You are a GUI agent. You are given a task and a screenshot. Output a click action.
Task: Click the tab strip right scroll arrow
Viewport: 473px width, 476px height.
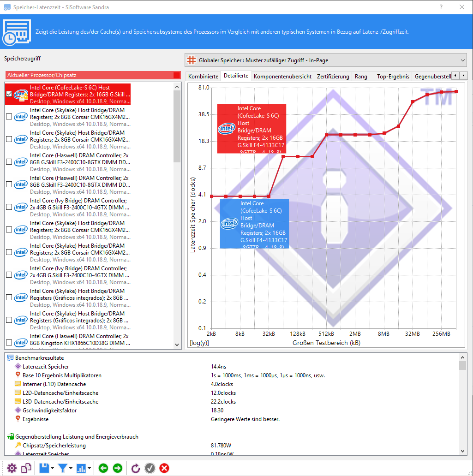pos(463,76)
